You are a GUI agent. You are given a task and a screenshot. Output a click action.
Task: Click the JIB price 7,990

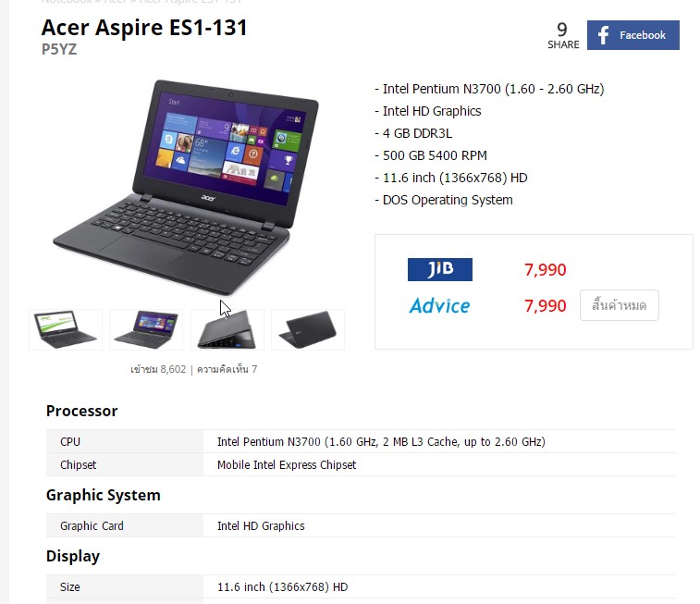[x=545, y=270]
